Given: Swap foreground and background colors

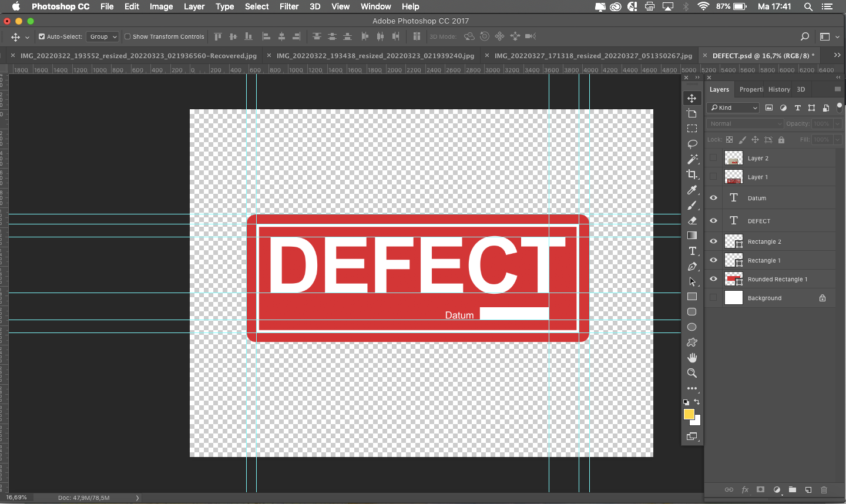Looking at the screenshot, I should point(697,402).
